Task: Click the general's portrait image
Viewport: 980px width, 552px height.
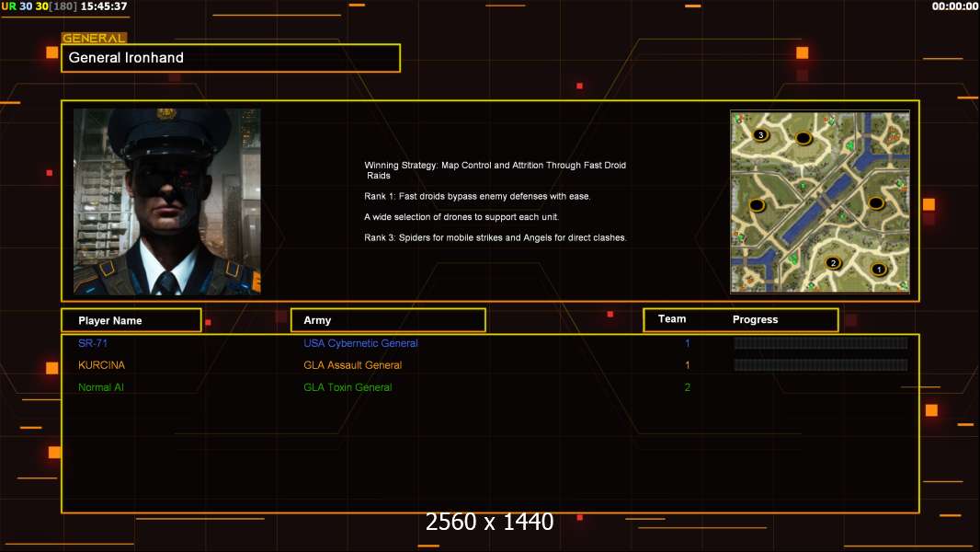Action: [167, 201]
